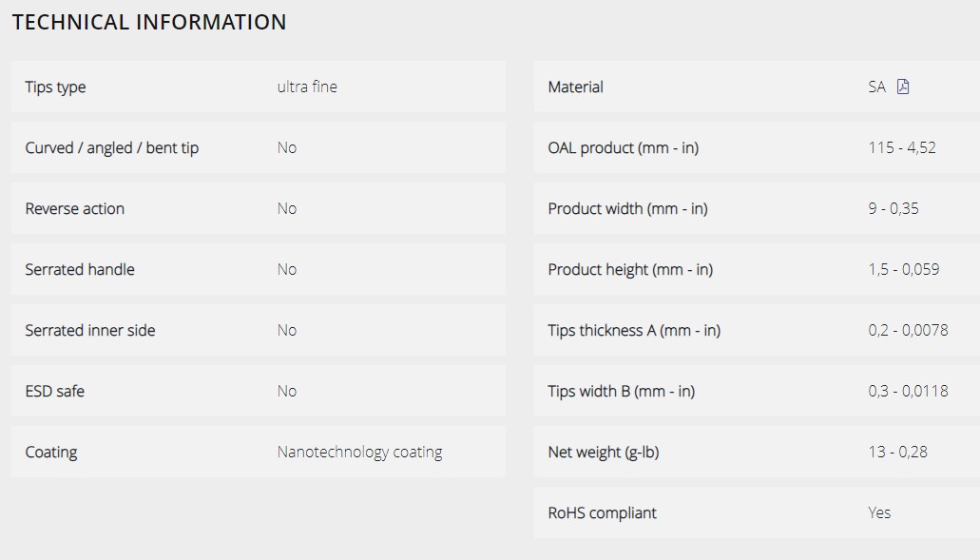The height and width of the screenshot is (560, 980).
Task: Select the ultra fine value
Action: click(307, 87)
